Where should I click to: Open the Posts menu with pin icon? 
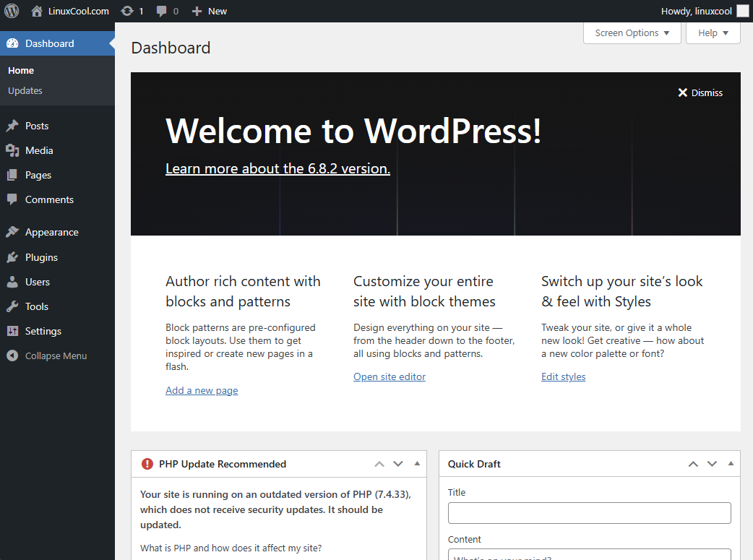pos(12,126)
